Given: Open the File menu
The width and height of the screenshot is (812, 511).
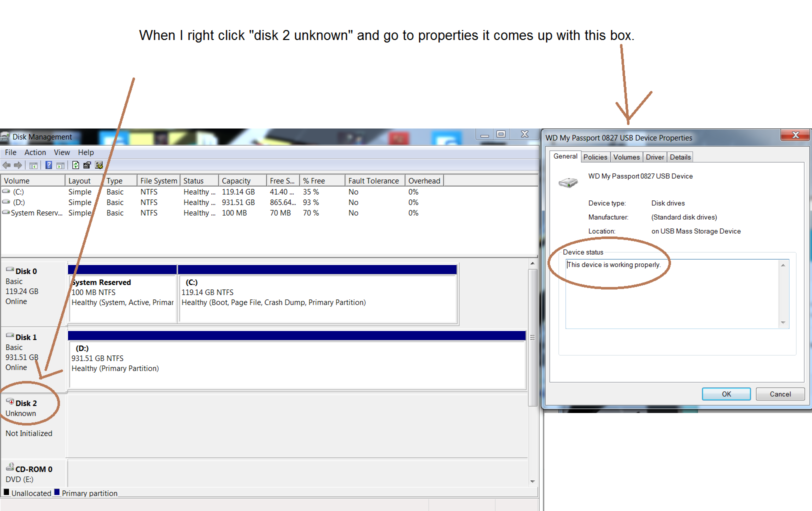Looking at the screenshot, I should (10, 152).
